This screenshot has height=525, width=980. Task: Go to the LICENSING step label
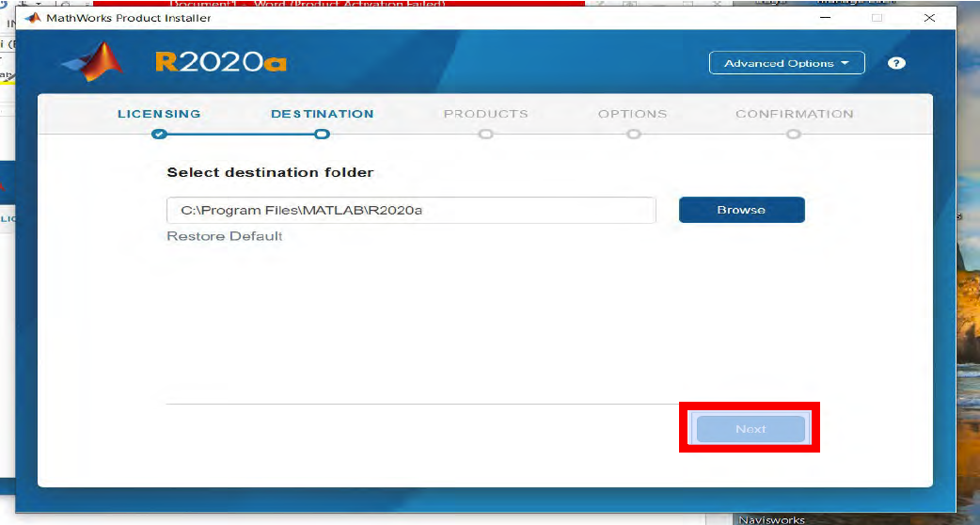tap(159, 114)
